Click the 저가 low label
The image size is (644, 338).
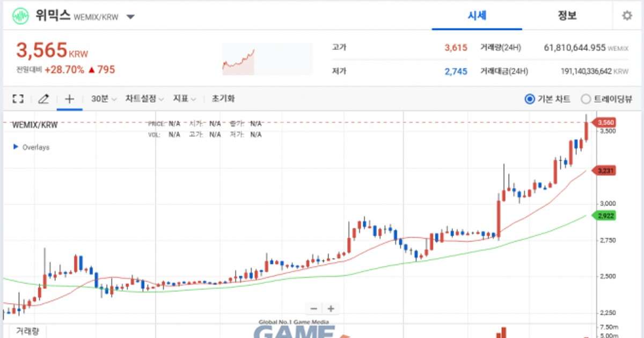[339, 71]
